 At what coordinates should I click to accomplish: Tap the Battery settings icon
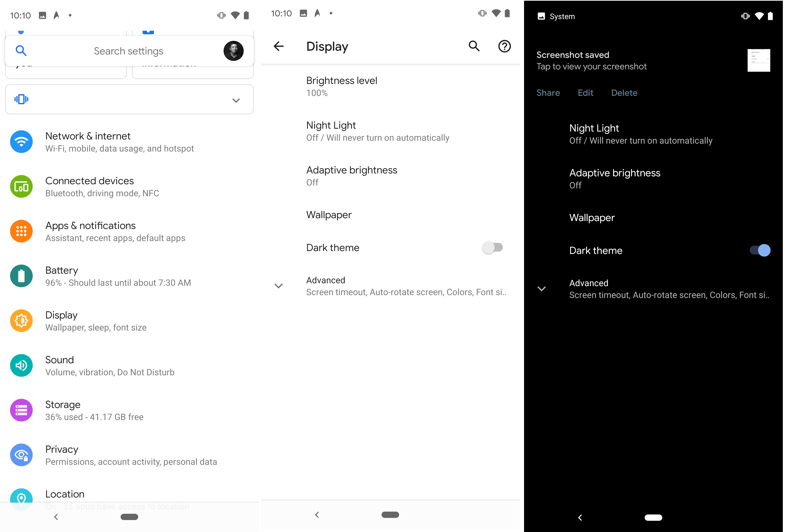coord(21,276)
